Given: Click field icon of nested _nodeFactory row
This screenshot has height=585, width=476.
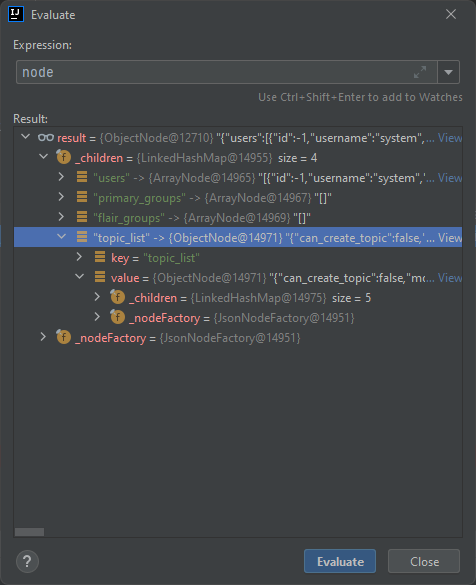Looking at the screenshot, I should point(117,317).
